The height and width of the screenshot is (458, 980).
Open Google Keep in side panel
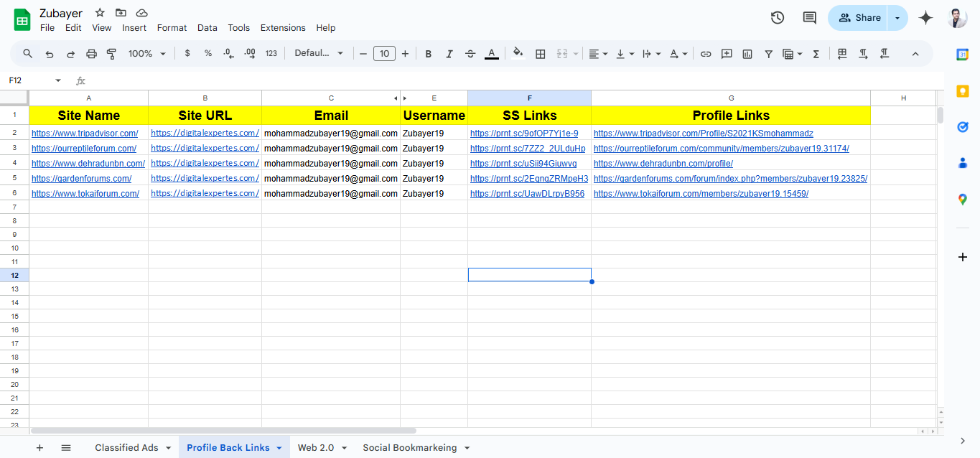(963, 91)
